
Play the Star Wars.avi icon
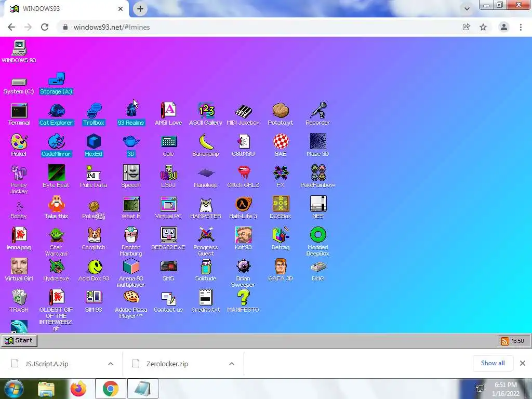click(56, 235)
